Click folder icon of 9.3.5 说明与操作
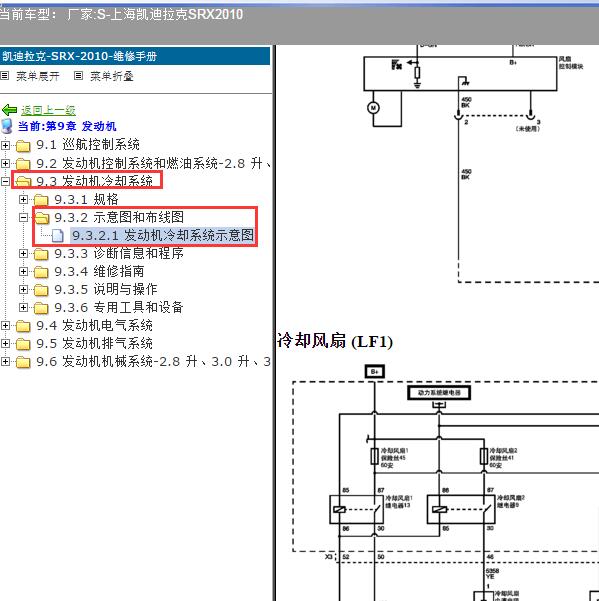The height and width of the screenshot is (601, 599). pos(41,290)
